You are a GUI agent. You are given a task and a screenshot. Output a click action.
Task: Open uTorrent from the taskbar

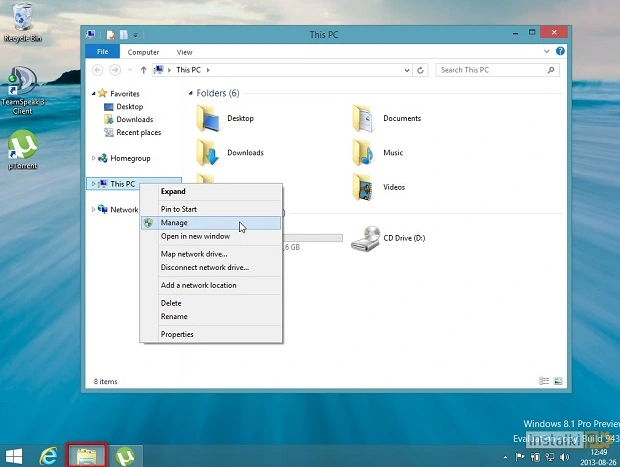(126, 455)
